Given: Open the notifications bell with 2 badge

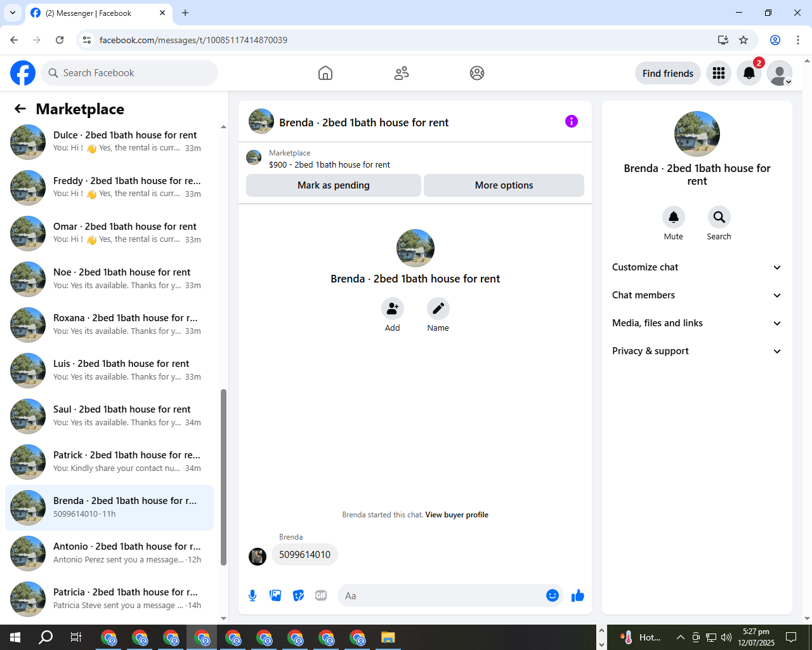Looking at the screenshot, I should click(x=749, y=73).
